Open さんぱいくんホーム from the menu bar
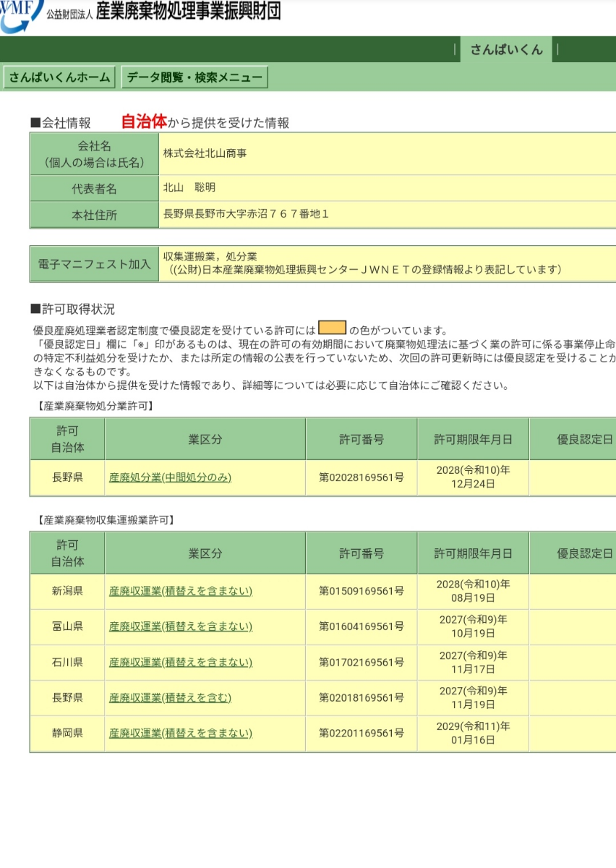This screenshot has height=868, width=616. [x=59, y=76]
